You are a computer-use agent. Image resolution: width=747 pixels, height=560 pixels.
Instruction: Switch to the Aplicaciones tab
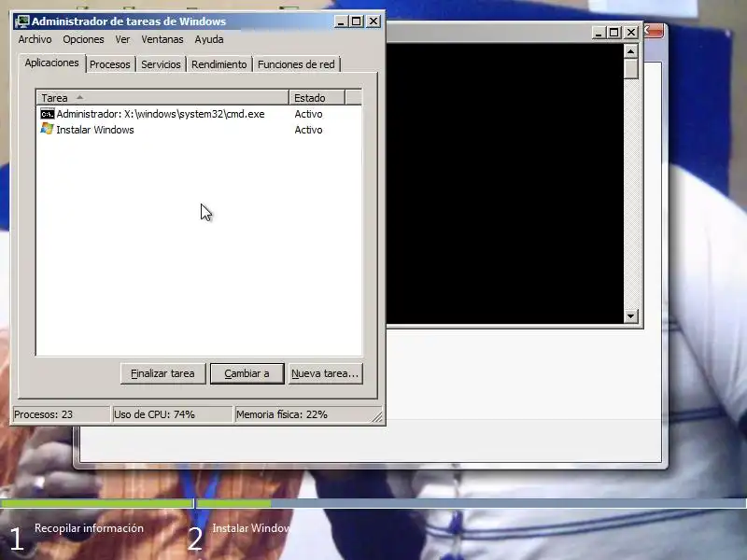click(x=52, y=63)
